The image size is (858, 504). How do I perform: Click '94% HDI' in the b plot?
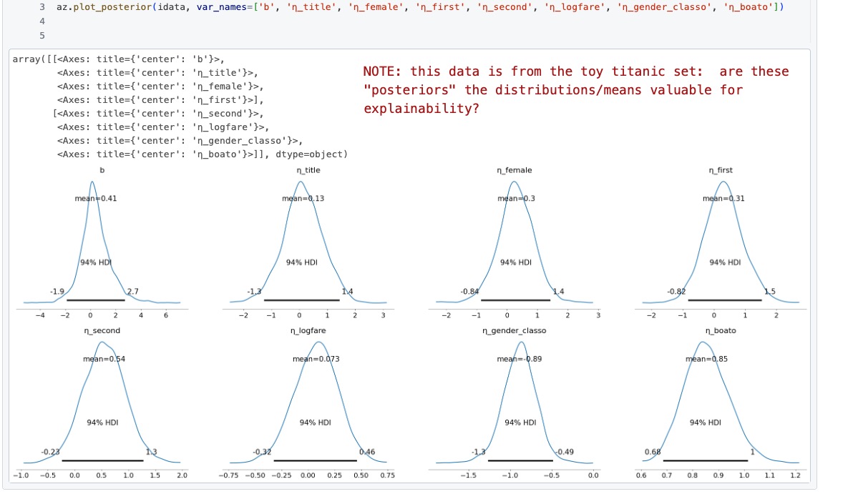(x=96, y=262)
